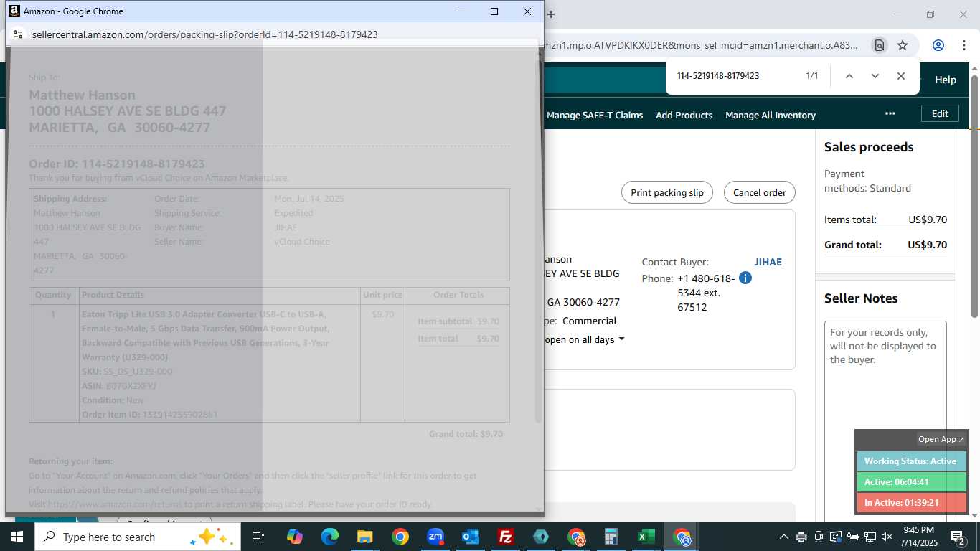Click Help in the Seller Central header

pos(945,80)
